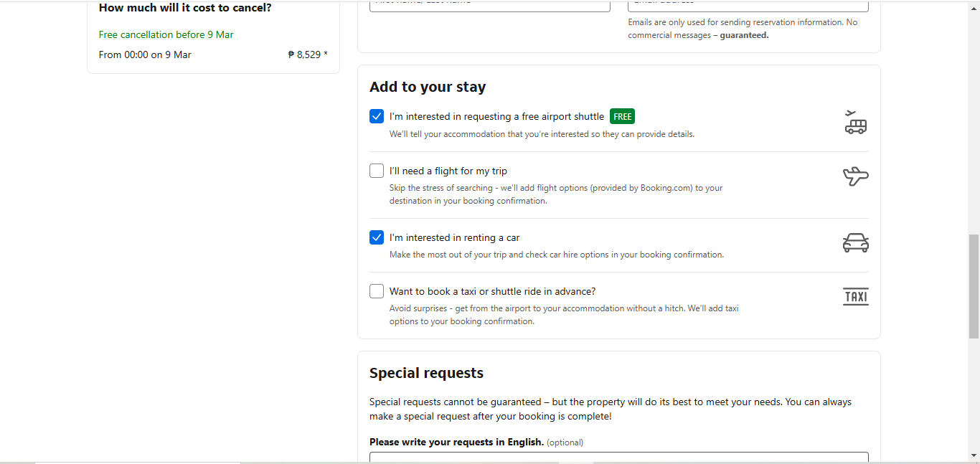Click the "Special requests" section heading

click(426, 373)
